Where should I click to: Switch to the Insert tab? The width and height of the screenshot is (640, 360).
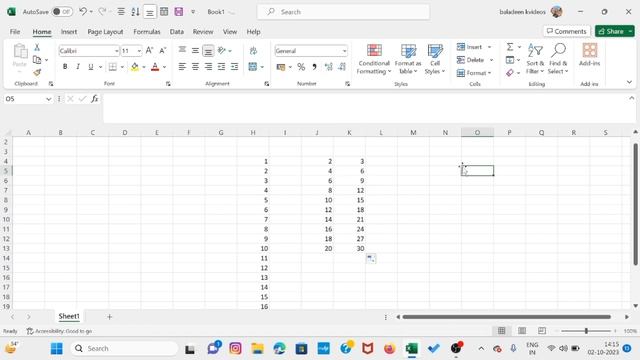(69, 31)
